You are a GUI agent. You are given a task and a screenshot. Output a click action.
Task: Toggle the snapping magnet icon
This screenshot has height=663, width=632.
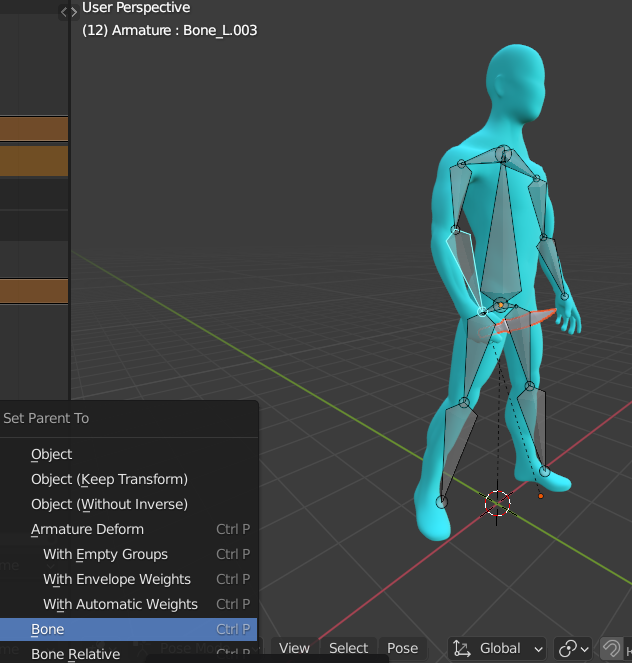[611, 648]
